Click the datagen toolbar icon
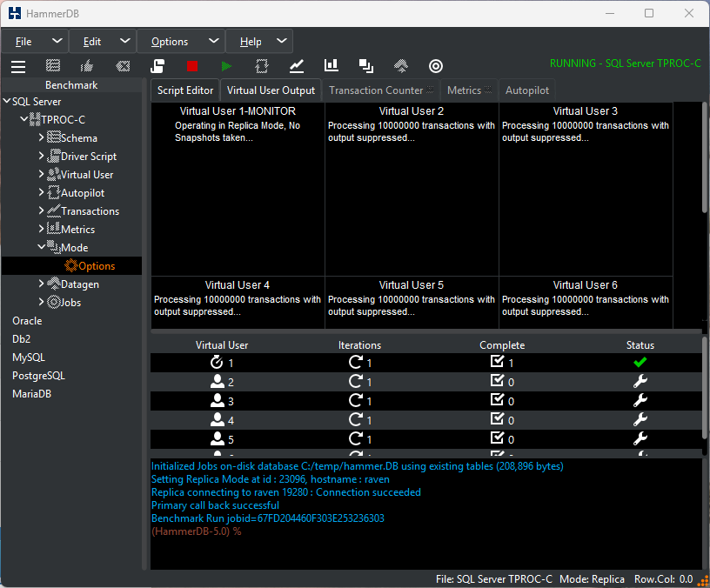This screenshot has height=588, width=710. point(401,66)
